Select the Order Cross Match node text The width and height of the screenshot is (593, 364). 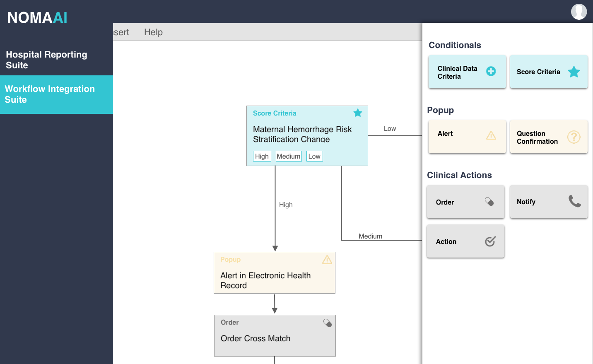point(256,338)
